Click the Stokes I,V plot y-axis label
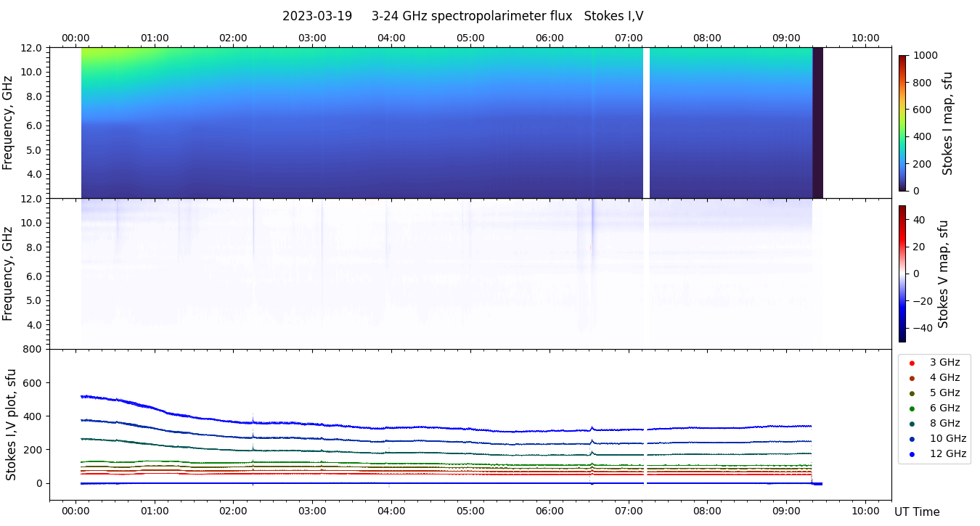This screenshot has width=980, height=526. tap(11, 424)
